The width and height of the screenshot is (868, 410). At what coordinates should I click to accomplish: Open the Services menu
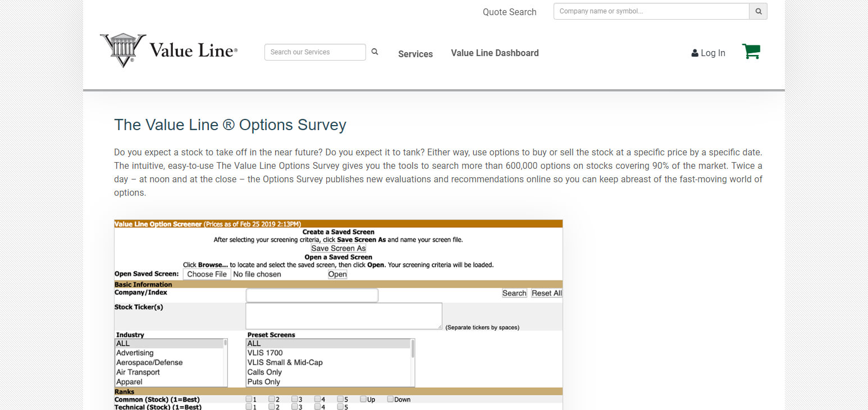tap(415, 54)
